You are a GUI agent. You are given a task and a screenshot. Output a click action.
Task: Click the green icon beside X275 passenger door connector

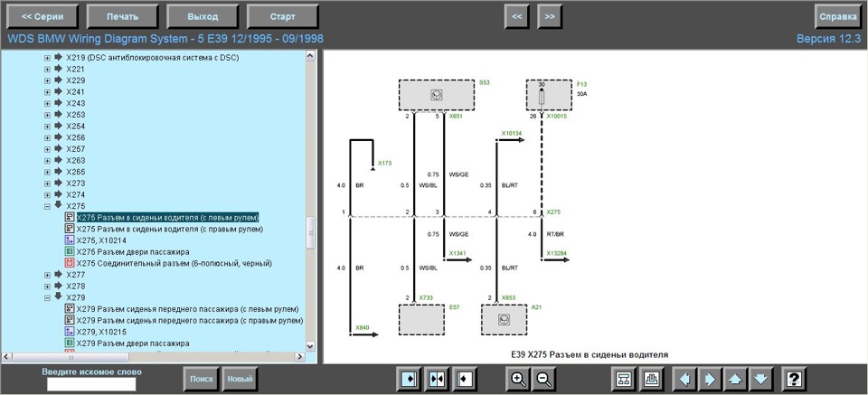[70, 251]
